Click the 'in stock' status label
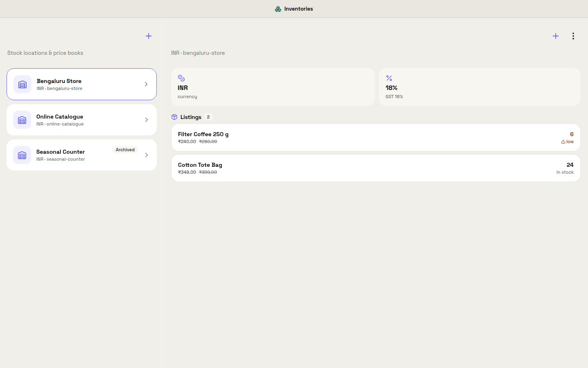The image size is (588, 368). click(565, 172)
